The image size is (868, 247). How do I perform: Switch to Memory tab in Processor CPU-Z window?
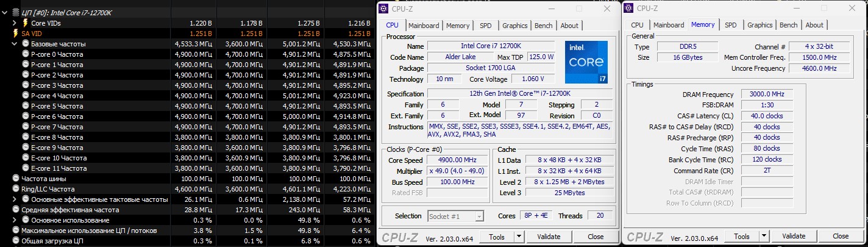(x=458, y=26)
